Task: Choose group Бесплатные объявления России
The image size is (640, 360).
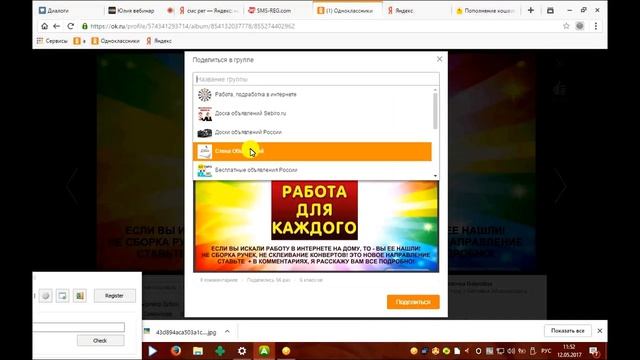Action: click(312, 170)
